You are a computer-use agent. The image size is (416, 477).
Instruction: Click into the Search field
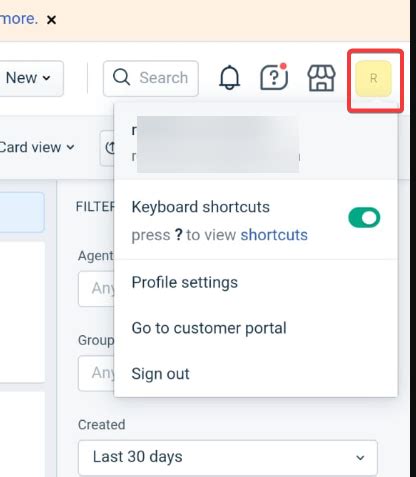(151, 78)
